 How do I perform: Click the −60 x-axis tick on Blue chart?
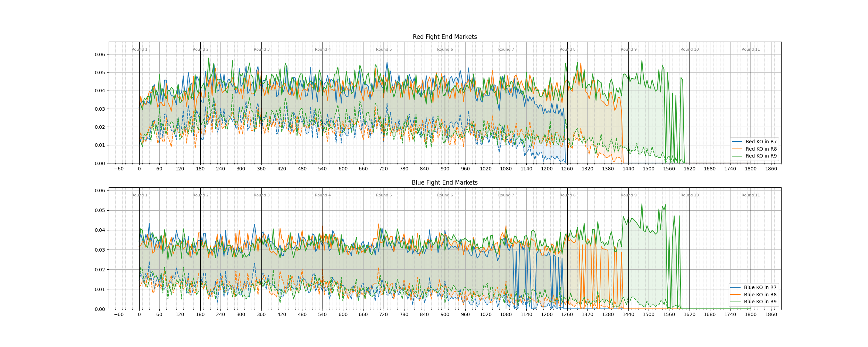click(119, 315)
